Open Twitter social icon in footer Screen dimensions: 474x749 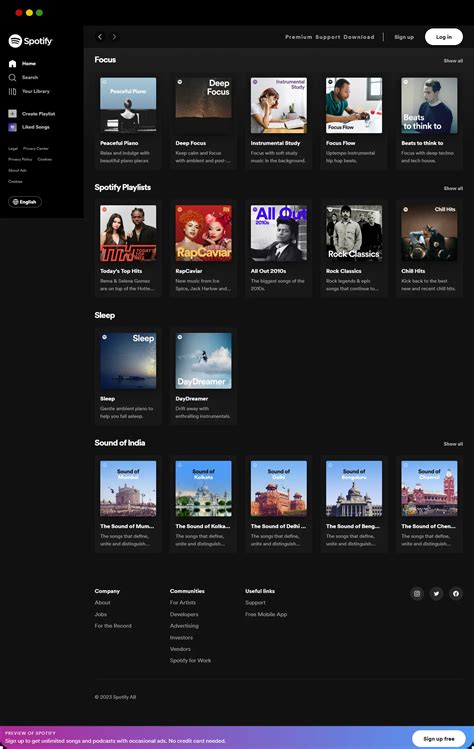[x=436, y=594]
